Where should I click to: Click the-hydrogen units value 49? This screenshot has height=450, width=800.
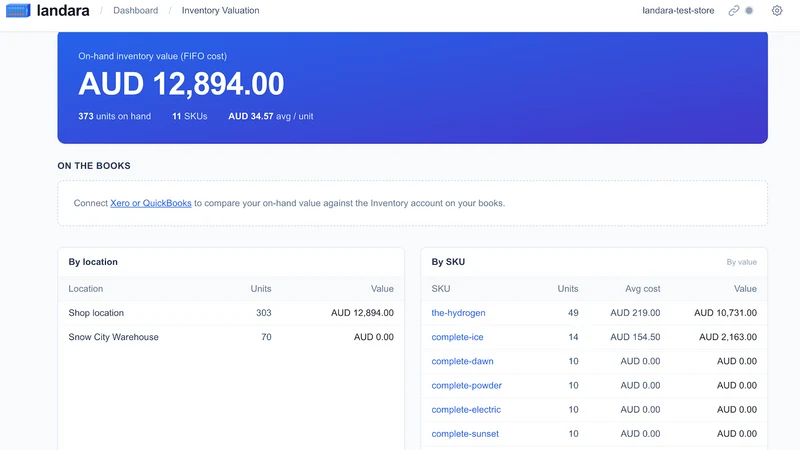[573, 313]
